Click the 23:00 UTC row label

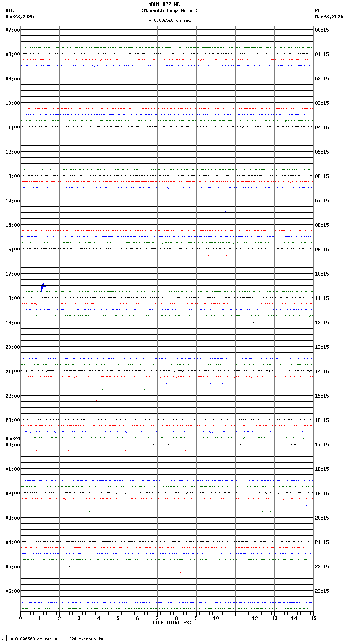point(13,420)
